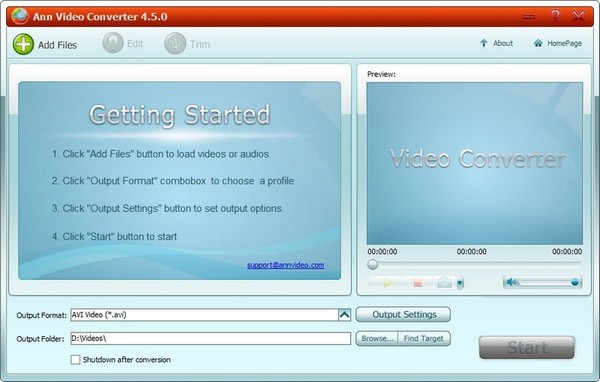Open snapshot options dropdown arrow

pyautogui.click(x=460, y=283)
